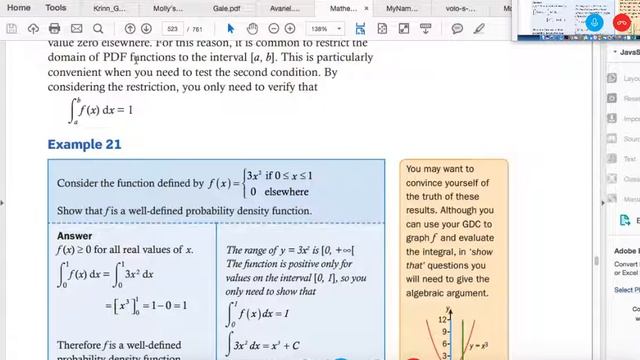
Task: Click the Example 21 heading
Action: coord(84,144)
